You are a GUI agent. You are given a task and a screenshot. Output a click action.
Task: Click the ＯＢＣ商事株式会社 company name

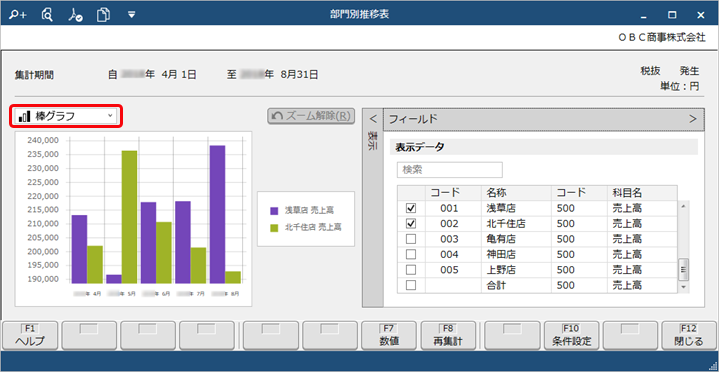[662, 38]
